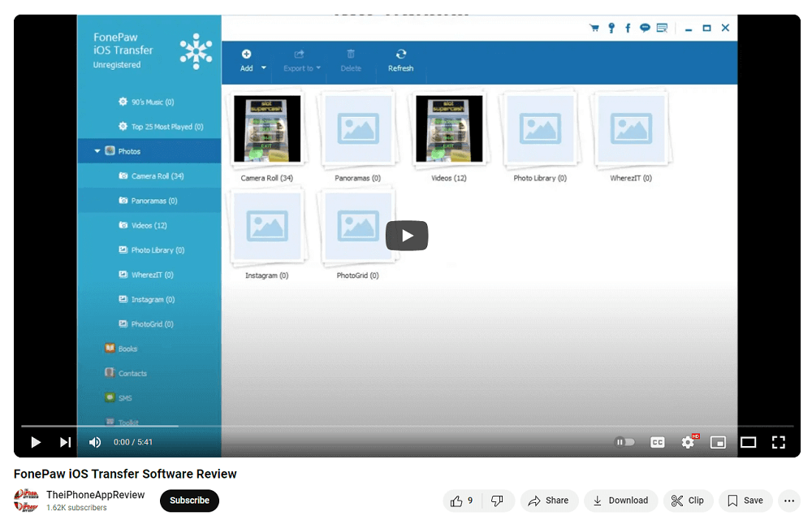
Task: Dislike the video with thumbs down
Action: coord(498,501)
